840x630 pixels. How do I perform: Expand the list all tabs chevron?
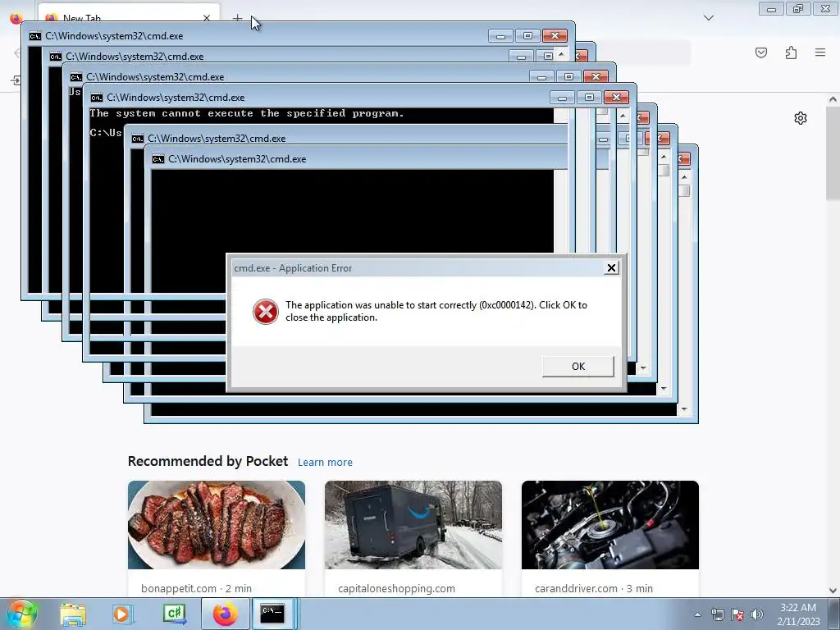(x=709, y=18)
